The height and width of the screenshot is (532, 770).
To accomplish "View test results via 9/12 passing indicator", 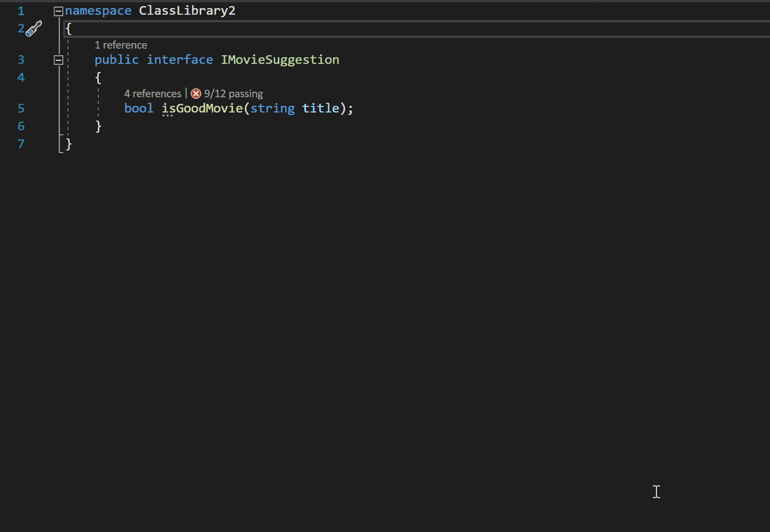I will pos(233,93).
